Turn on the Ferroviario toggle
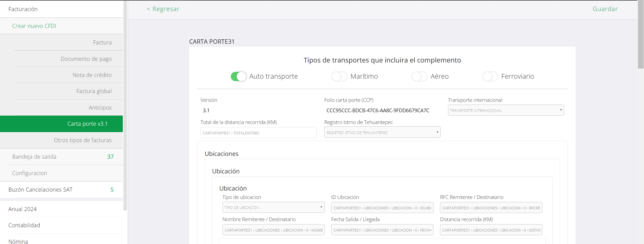 (x=490, y=77)
